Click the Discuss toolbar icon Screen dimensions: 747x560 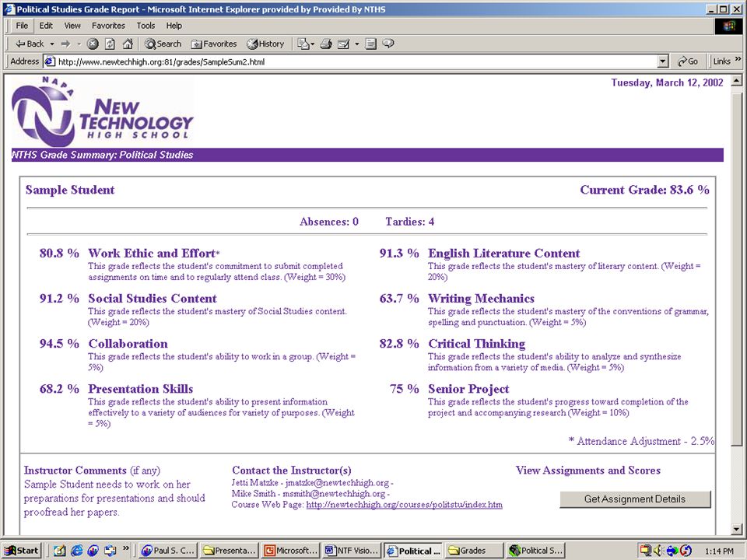(371, 44)
